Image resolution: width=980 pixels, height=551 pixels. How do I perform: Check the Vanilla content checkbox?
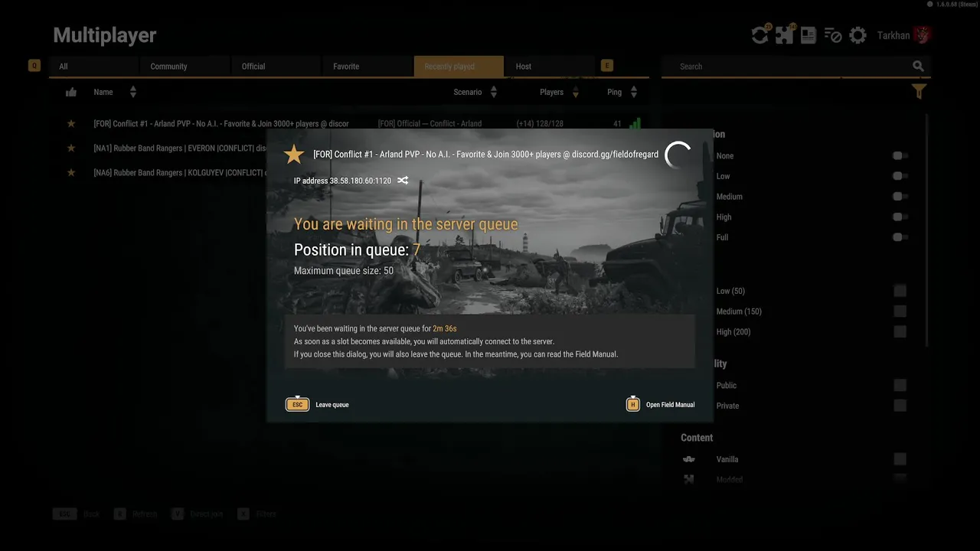click(x=900, y=459)
